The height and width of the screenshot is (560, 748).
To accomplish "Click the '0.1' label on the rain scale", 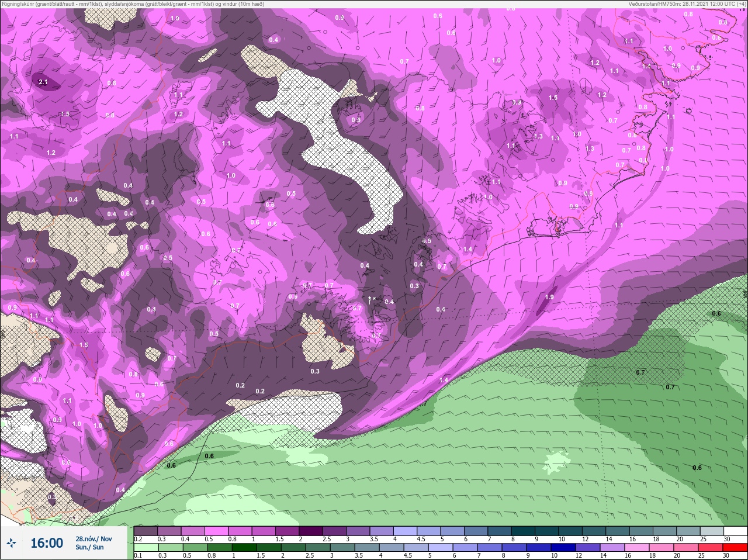I will pos(137,555).
